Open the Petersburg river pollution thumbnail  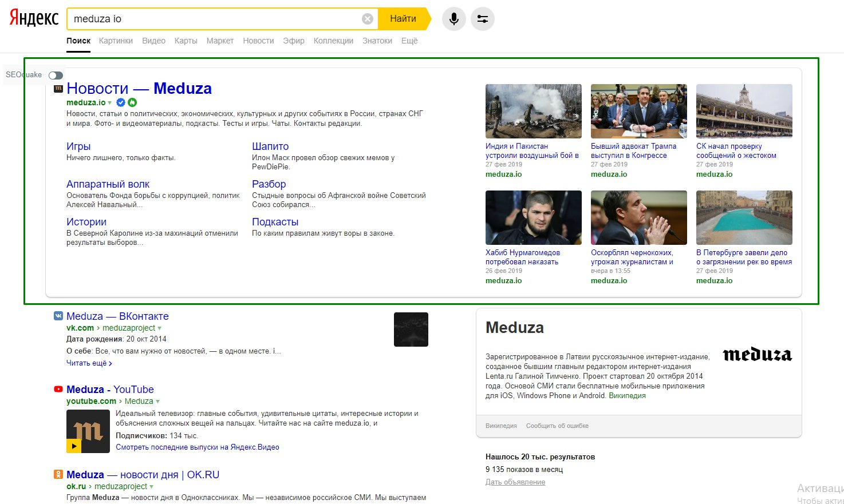pos(744,217)
